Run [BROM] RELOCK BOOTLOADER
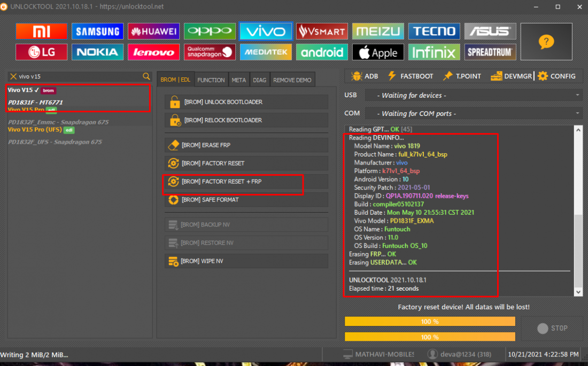 tap(246, 120)
